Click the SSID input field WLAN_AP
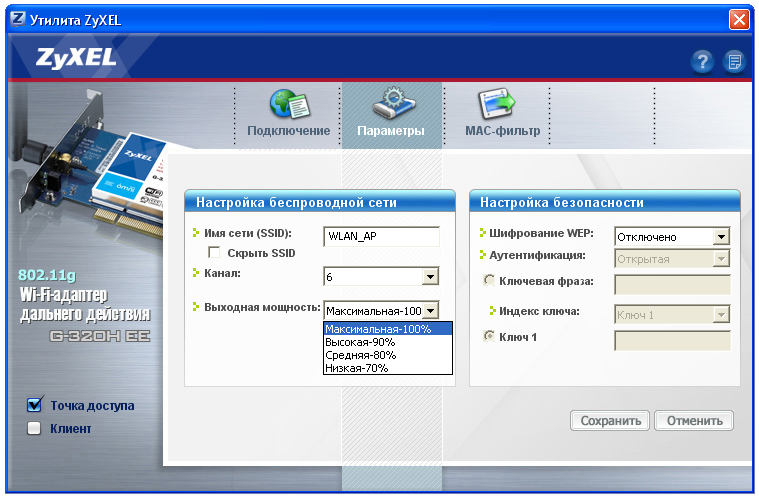The height and width of the screenshot is (502, 759). (x=381, y=236)
